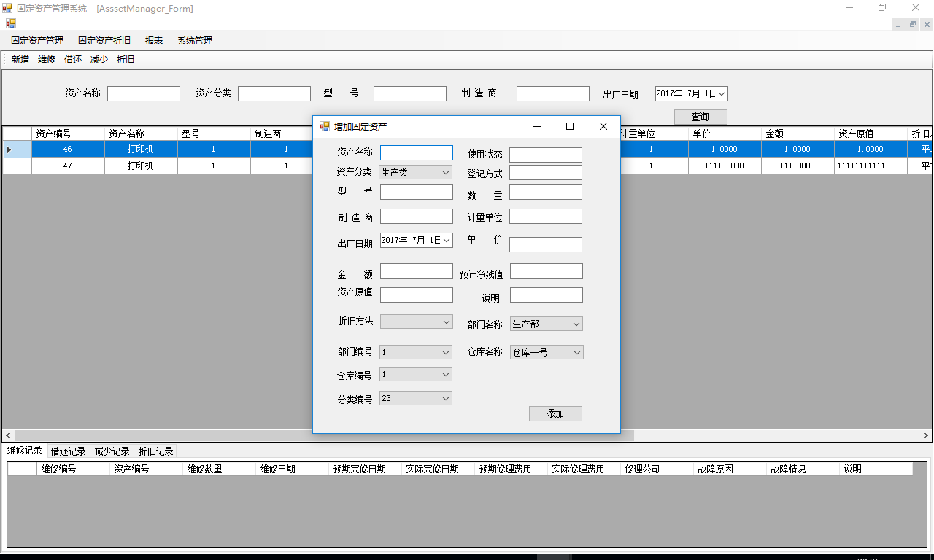Expand the 部门编号 dropdown

[x=446, y=352]
